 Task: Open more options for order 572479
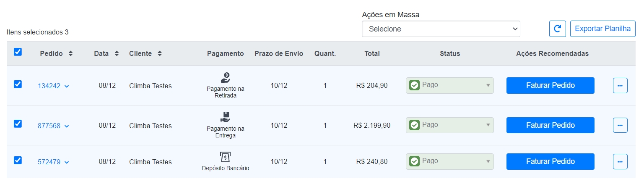tap(620, 161)
